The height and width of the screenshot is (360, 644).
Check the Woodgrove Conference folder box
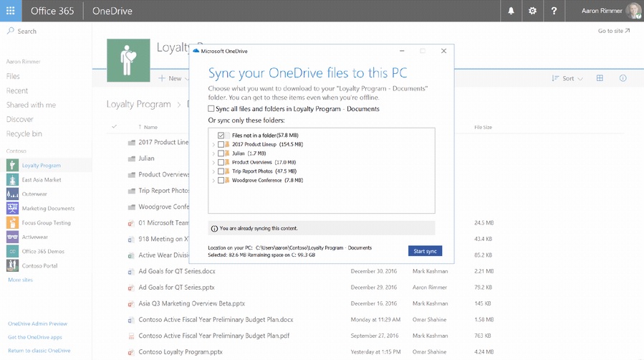[x=221, y=181]
